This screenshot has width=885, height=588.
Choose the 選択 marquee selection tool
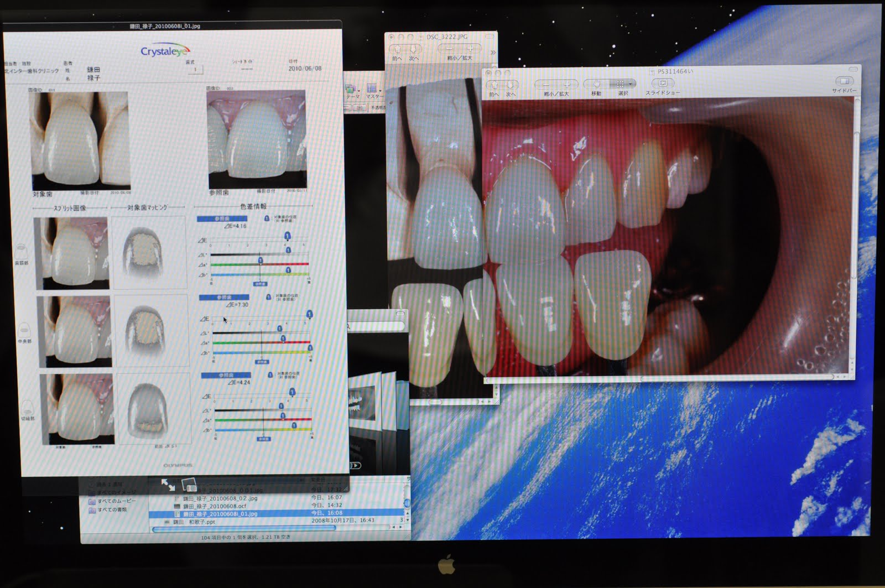620,84
